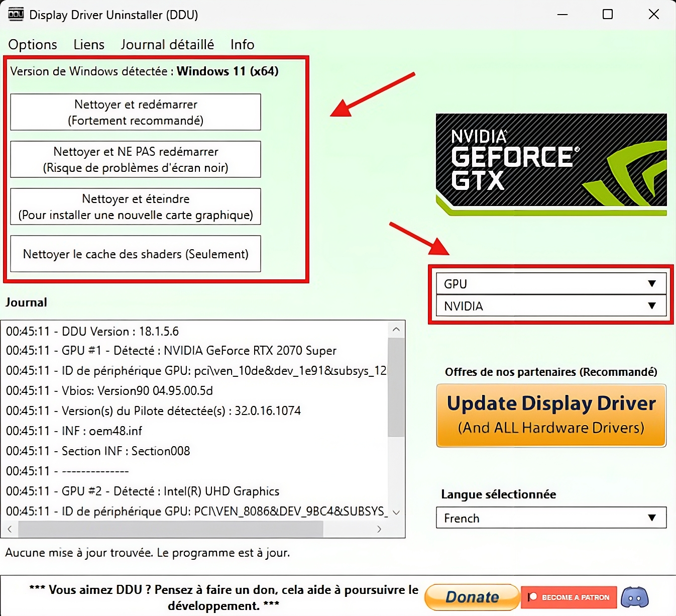
Task: Open the Liens menu
Action: click(x=89, y=45)
